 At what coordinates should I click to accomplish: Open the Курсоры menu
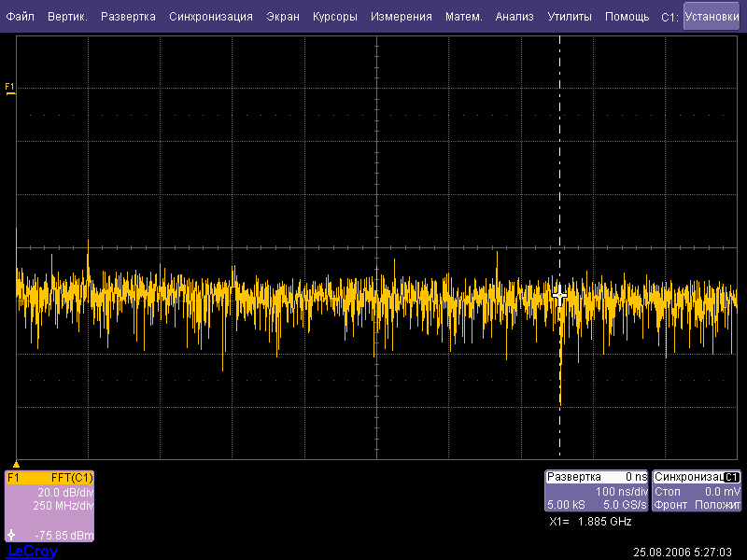click(335, 17)
